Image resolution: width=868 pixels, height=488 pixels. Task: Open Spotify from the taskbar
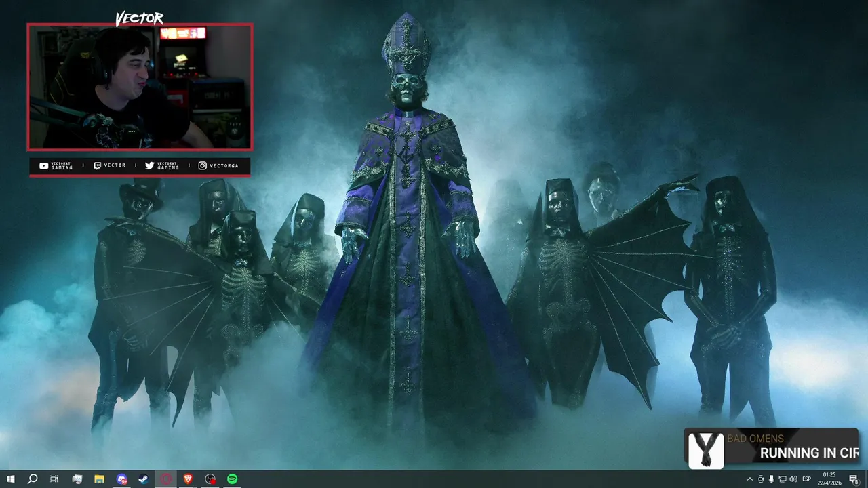coord(232,479)
